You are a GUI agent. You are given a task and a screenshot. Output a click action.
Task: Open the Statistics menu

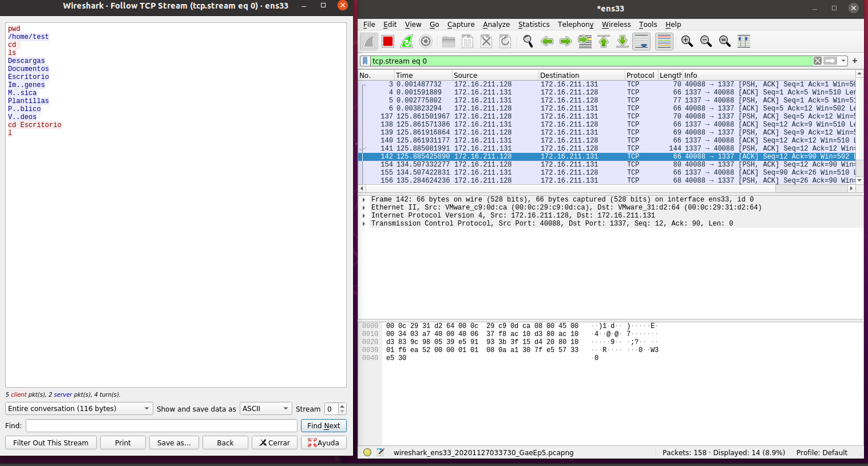click(x=533, y=24)
